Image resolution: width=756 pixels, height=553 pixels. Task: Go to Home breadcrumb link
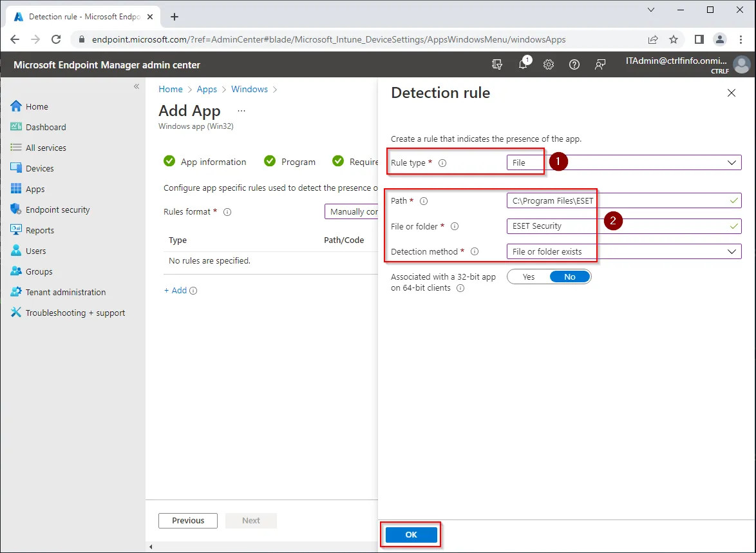pos(171,90)
